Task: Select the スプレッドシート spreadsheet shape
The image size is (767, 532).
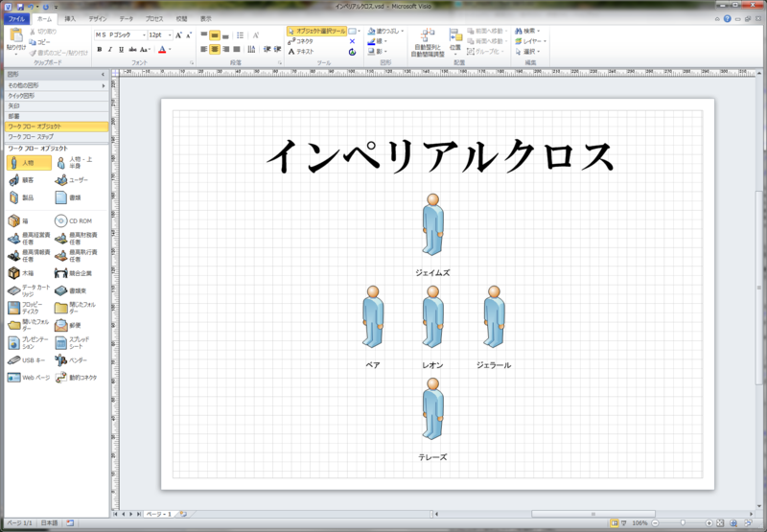Action: [x=74, y=343]
